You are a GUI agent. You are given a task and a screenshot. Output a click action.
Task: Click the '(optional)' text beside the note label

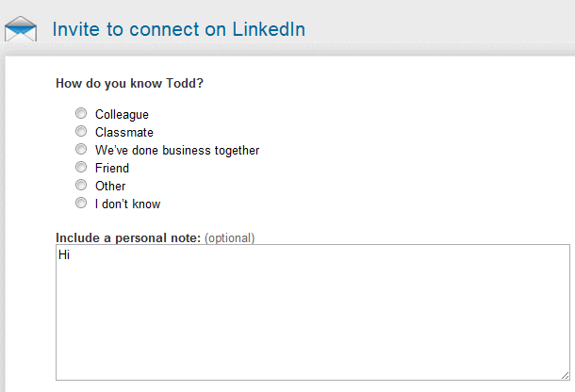[229, 237]
